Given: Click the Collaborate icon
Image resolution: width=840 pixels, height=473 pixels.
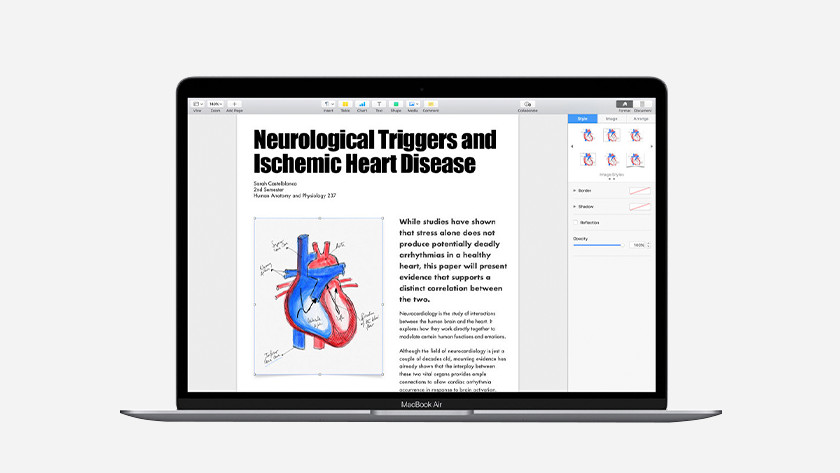Looking at the screenshot, I should (528, 104).
